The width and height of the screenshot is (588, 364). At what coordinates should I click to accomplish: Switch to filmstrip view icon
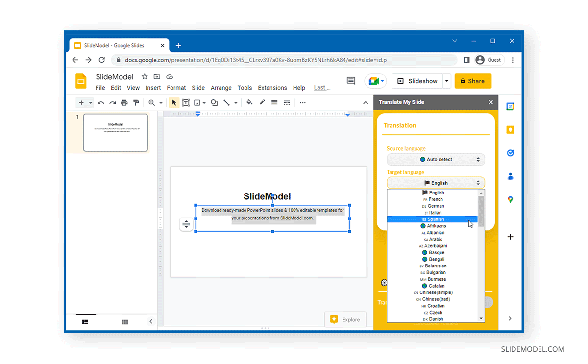tap(85, 322)
